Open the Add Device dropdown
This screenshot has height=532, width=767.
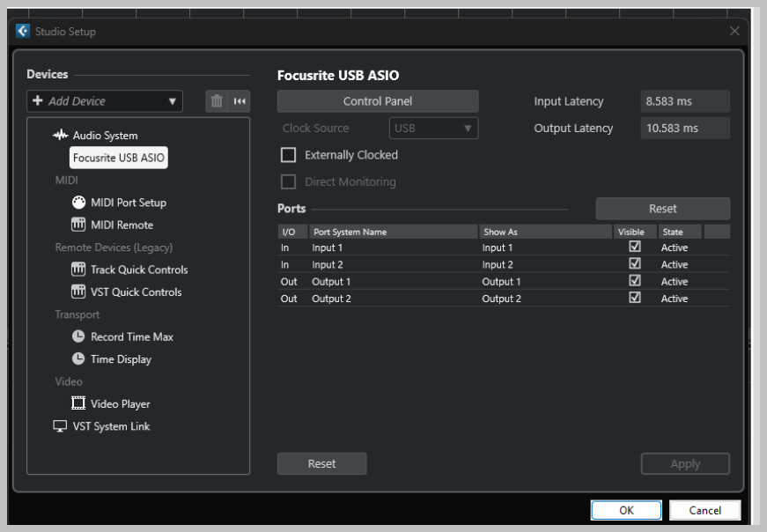(x=105, y=101)
